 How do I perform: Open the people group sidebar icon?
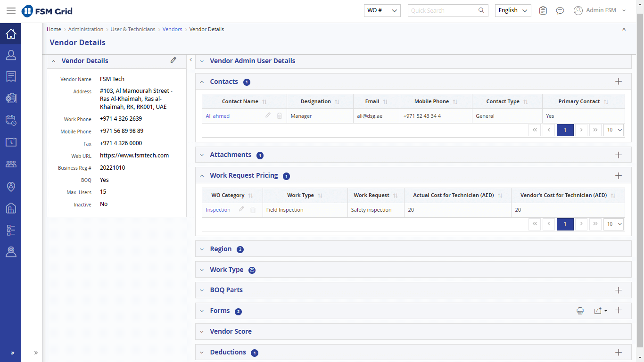pos(11,164)
